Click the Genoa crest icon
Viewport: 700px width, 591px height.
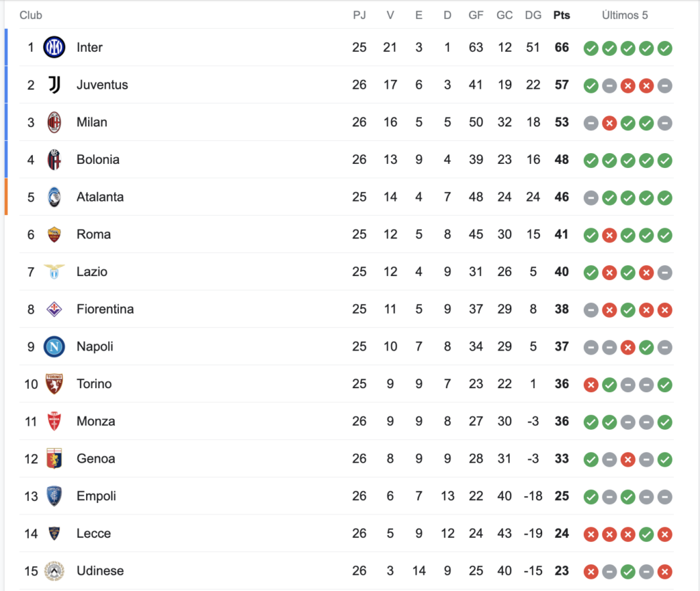pos(54,458)
